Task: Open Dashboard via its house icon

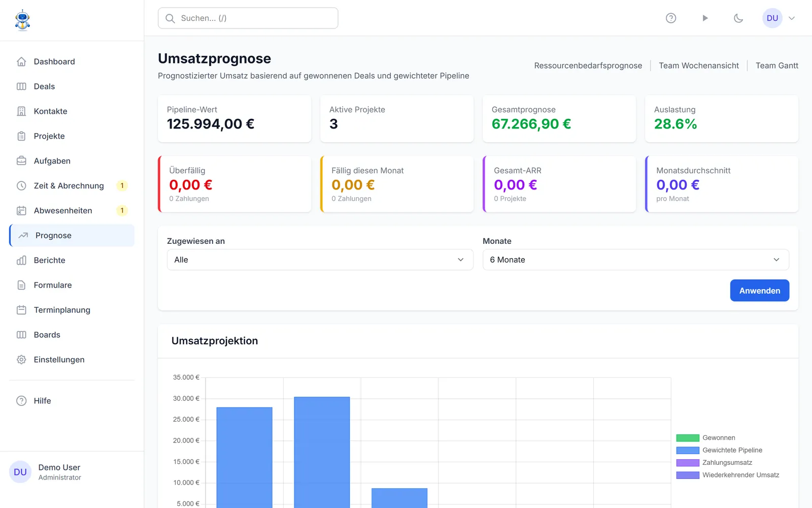Action: [21, 61]
